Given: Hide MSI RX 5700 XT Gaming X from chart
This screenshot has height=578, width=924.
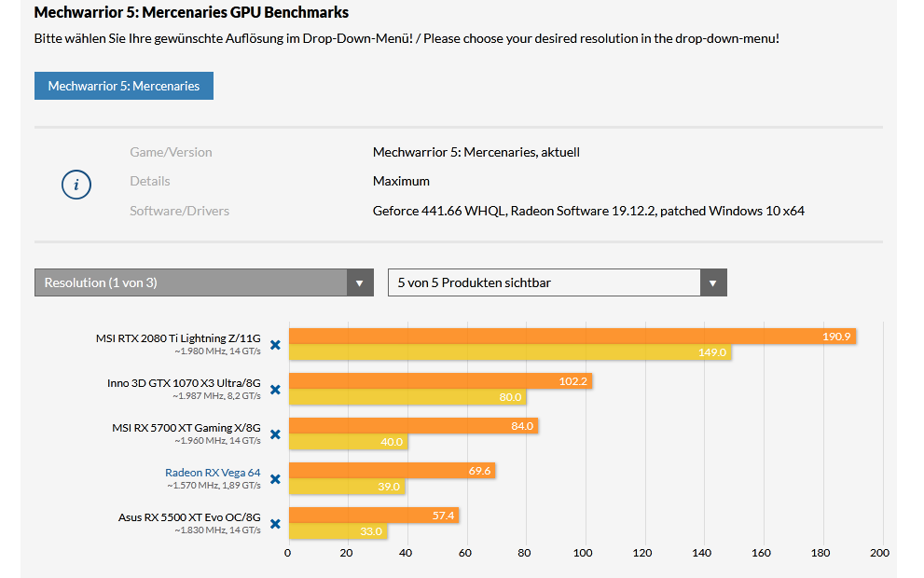Looking at the screenshot, I should point(275,434).
